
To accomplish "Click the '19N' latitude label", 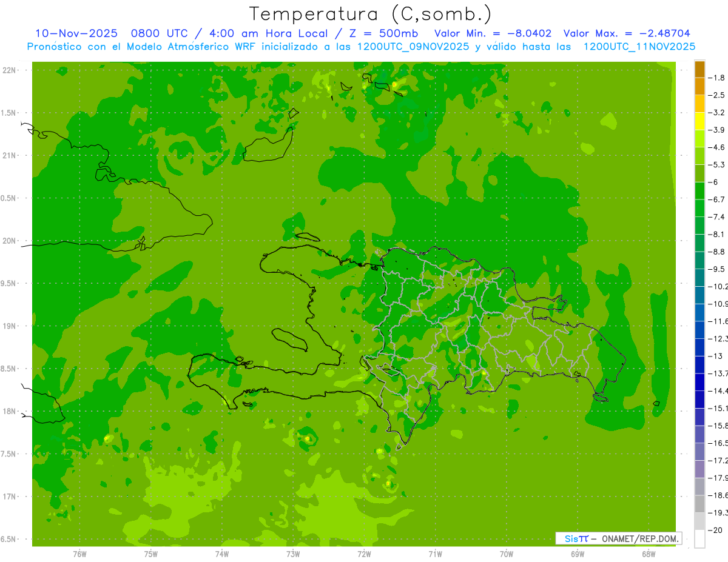I will point(10,326).
